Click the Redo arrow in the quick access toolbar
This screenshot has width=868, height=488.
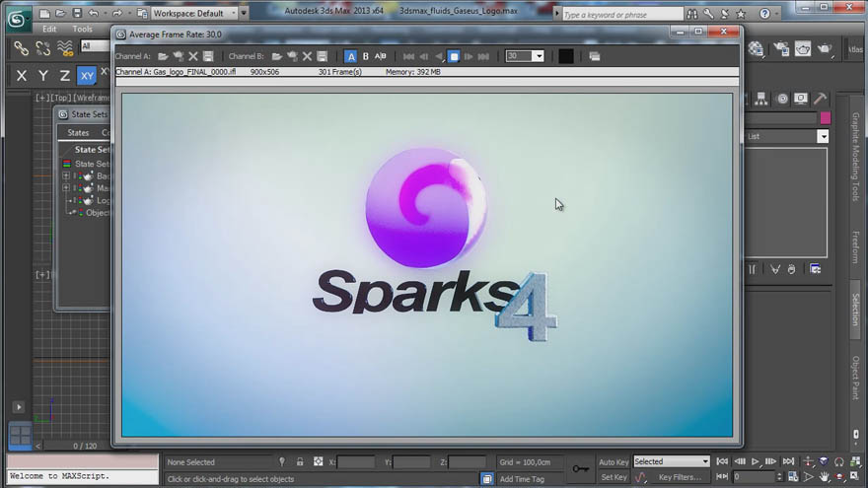pyautogui.click(x=116, y=13)
